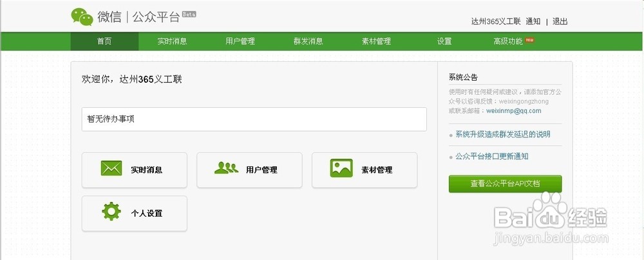The width and height of the screenshot is (644, 260).
Task: Click the 素材管理 card label
Action: point(377,170)
